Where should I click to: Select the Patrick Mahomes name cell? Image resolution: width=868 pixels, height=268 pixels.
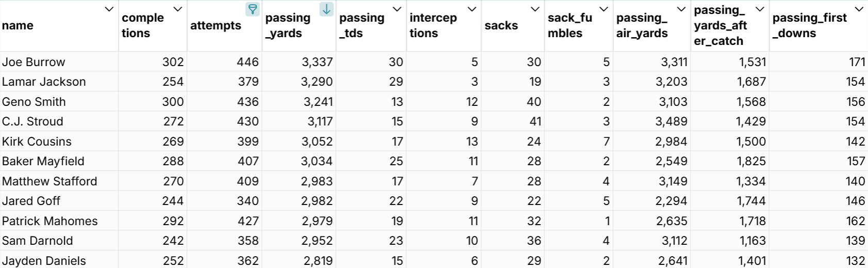(x=50, y=221)
